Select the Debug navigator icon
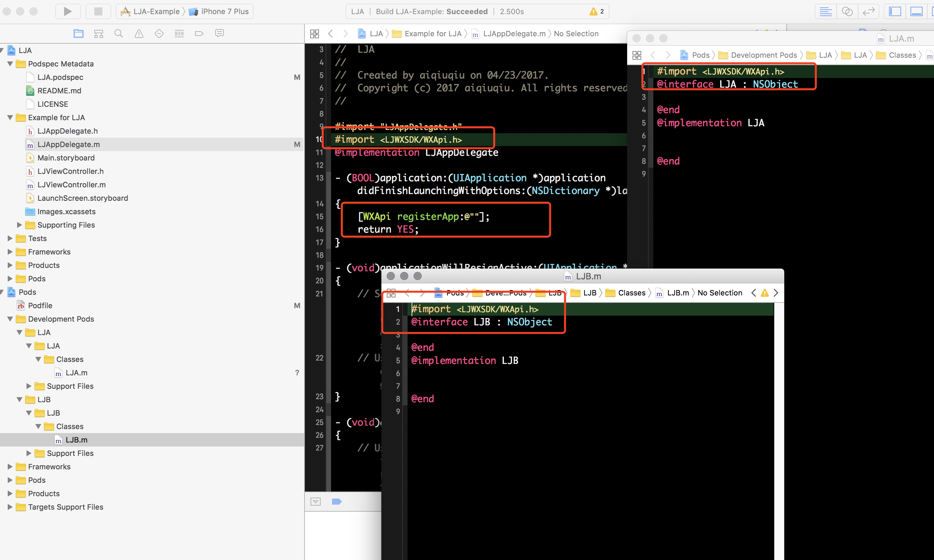 click(x=179, y=33)
